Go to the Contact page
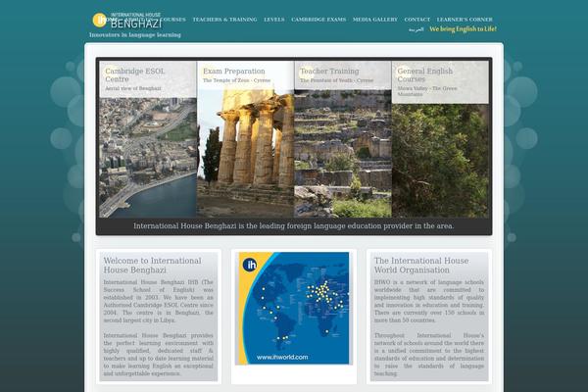Image resolution: width=588 pixels, height=392 pixels. 417,20
